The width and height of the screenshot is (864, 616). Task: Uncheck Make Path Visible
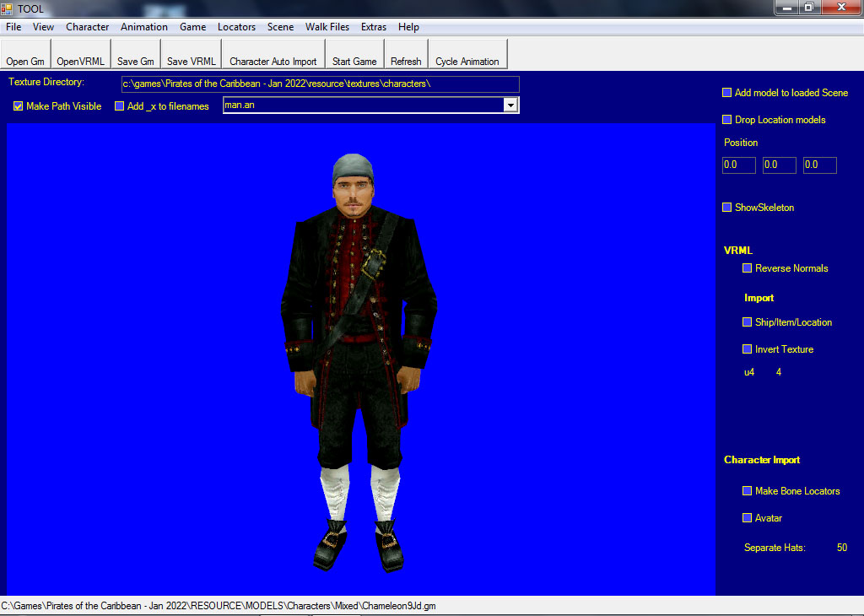point(19,106)
